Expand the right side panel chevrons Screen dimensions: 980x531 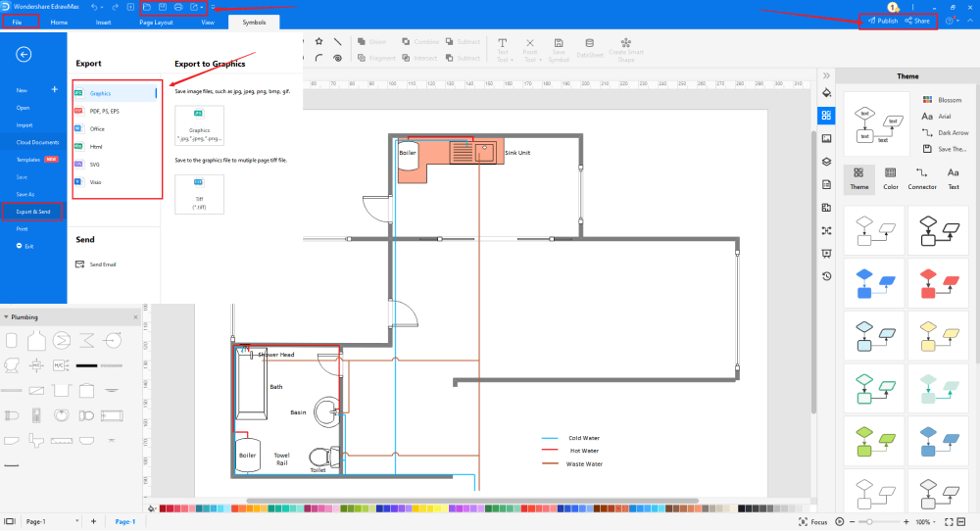(x=826, y=75)
